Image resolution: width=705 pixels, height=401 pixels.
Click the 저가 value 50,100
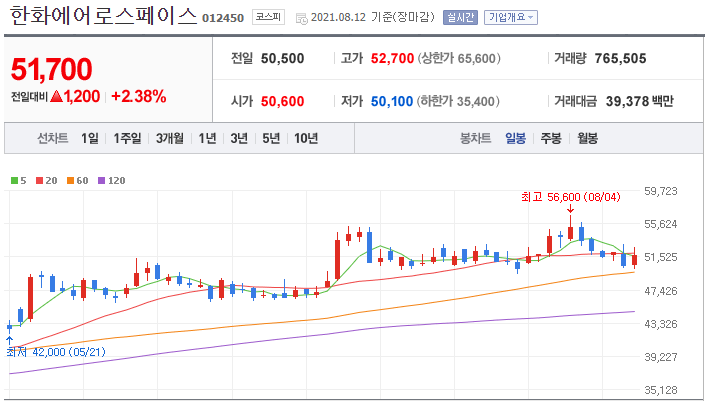pyautogui.click(x=392, y=102)
